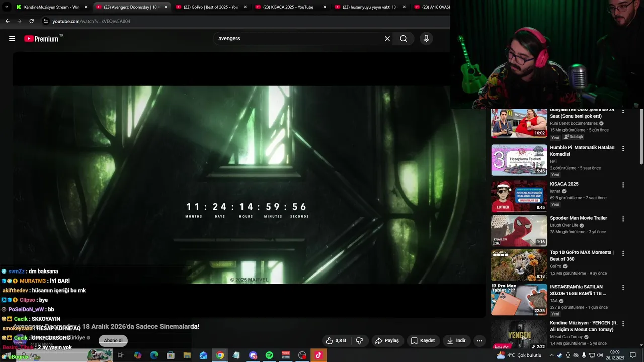644x362 pixels.
Task: Save video with Kaydet button
Action: pos(423,341)
